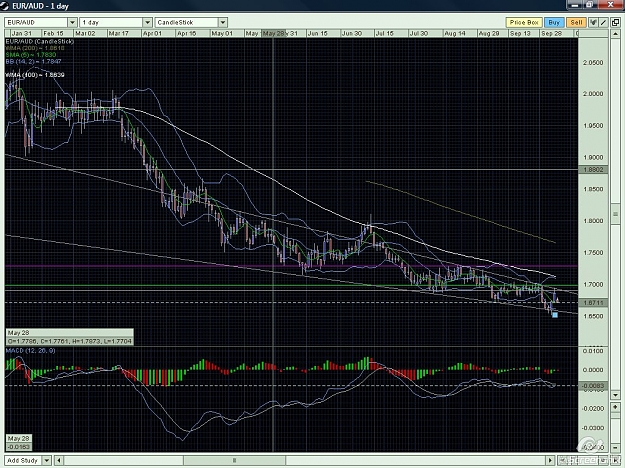Click the vertical scrollbar thumb
Screen dimensions: 625x468
(x=615, y=214)
